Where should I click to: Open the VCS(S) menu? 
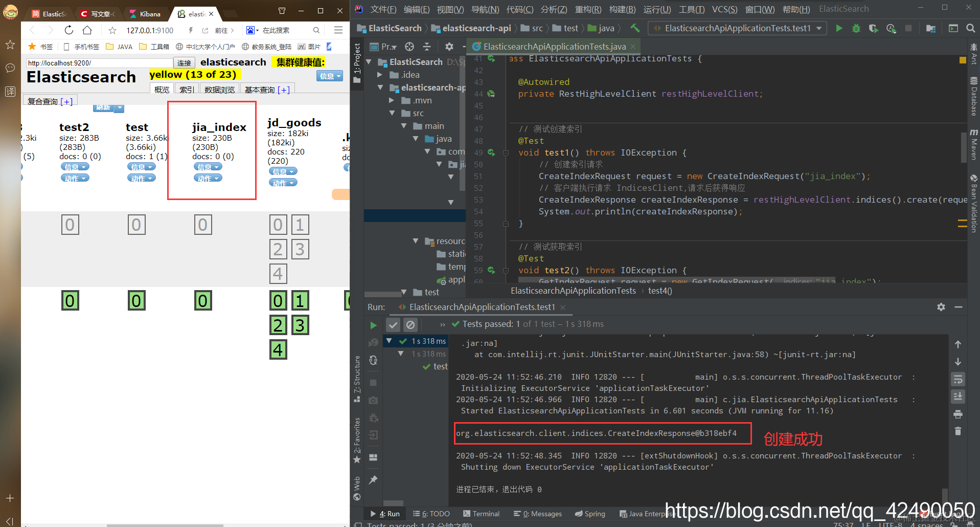click(x=725, y=9)
